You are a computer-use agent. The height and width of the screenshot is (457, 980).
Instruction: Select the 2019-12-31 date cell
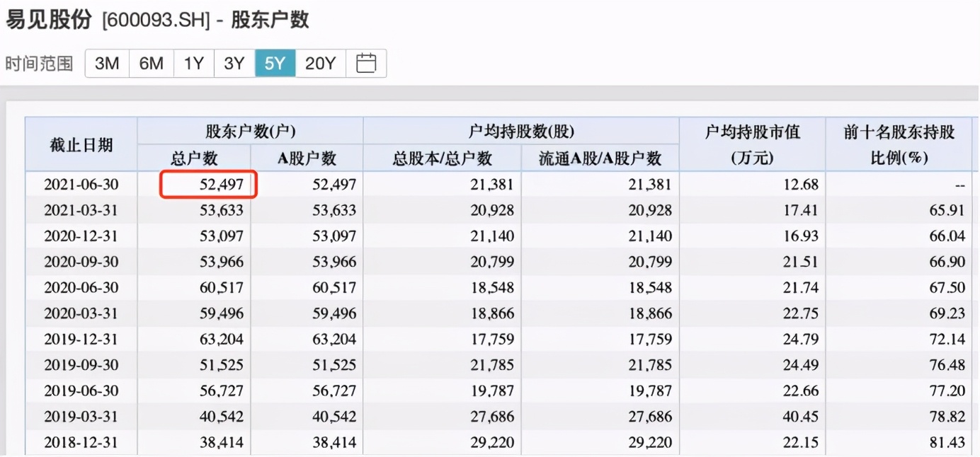[81, 339]
